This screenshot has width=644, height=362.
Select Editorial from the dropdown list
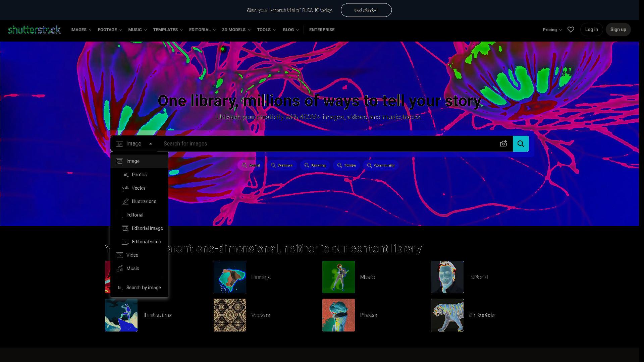(139, 215)
